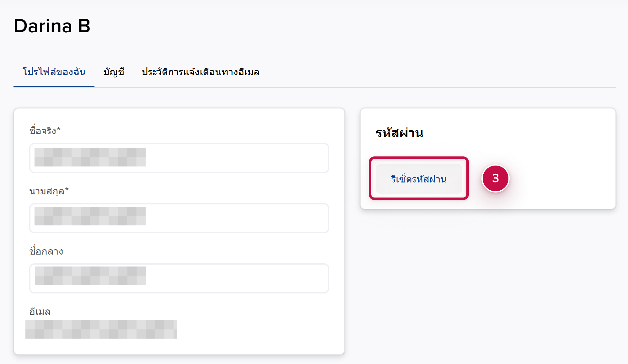Click the Darina B page heading
The width and height of the screenshot is (628, 364).
[x=52, y=26]
